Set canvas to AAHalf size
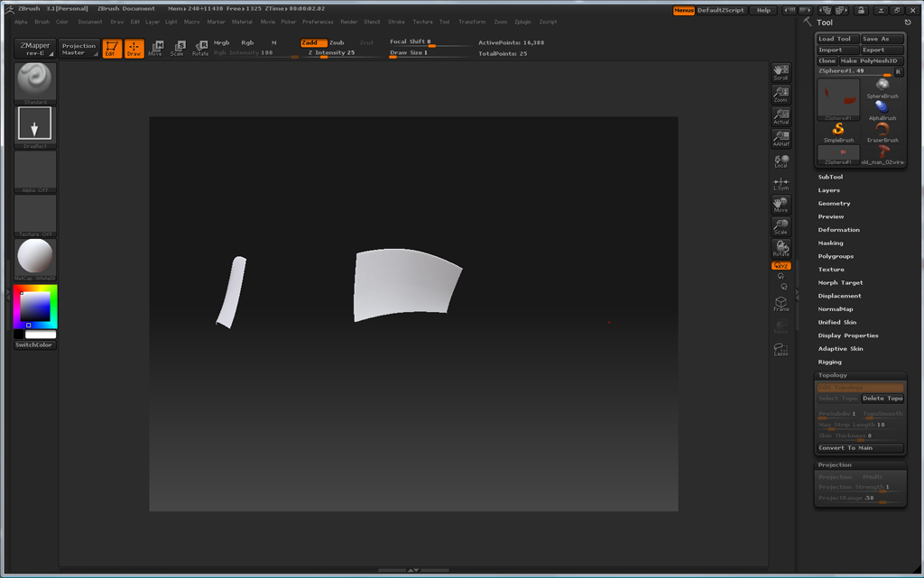 coord(781,138)
